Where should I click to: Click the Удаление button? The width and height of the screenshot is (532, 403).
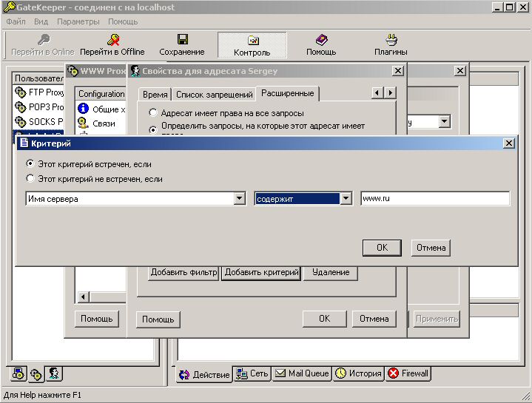click(x=331, y=272)
